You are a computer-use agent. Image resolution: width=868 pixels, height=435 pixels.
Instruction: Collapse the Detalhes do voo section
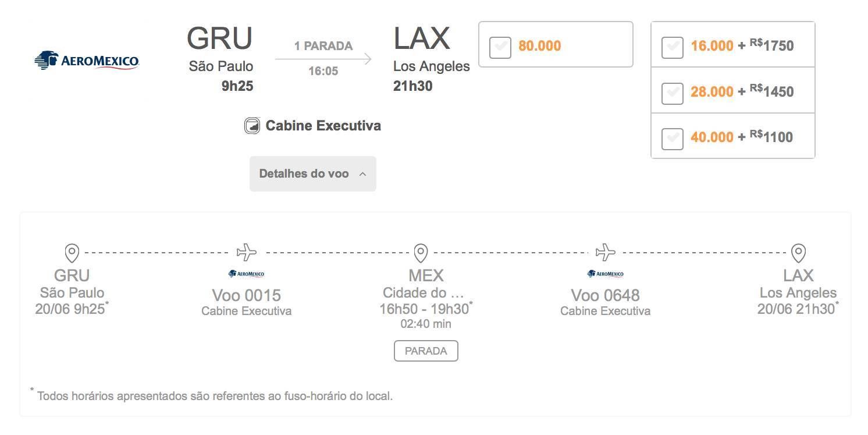[x=313, y=174]
